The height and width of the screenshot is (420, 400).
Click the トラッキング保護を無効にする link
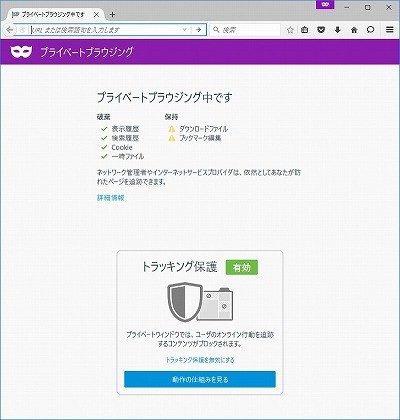pos(200,360)
